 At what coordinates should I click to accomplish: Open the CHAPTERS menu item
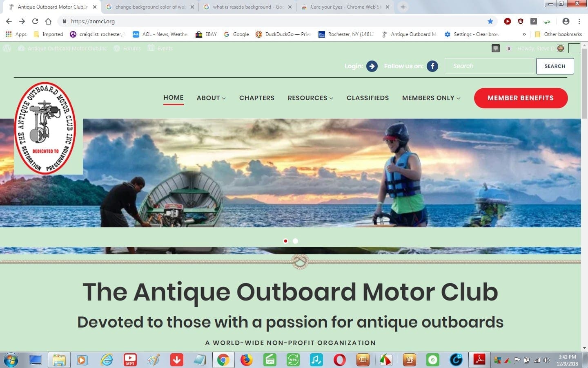[x=257, y=98]
